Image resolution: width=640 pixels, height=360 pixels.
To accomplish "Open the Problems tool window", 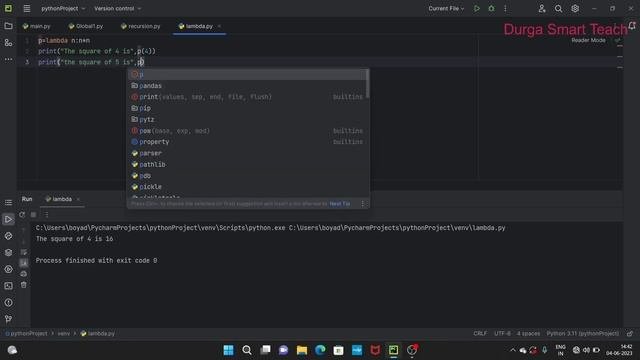I will click(x=8, y=302).
